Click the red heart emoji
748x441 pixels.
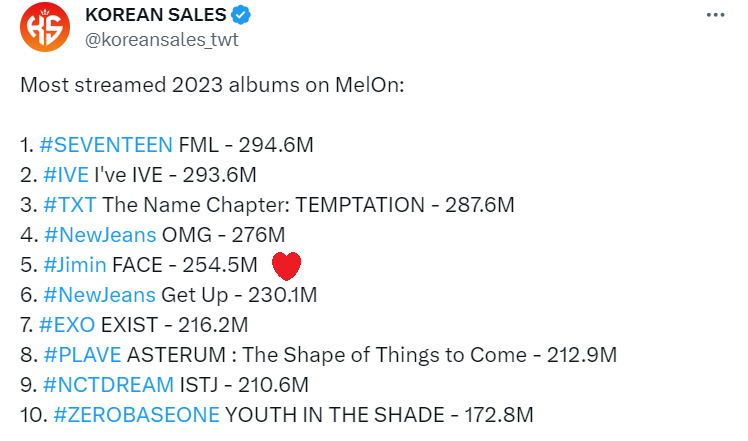tap(286, 266)
